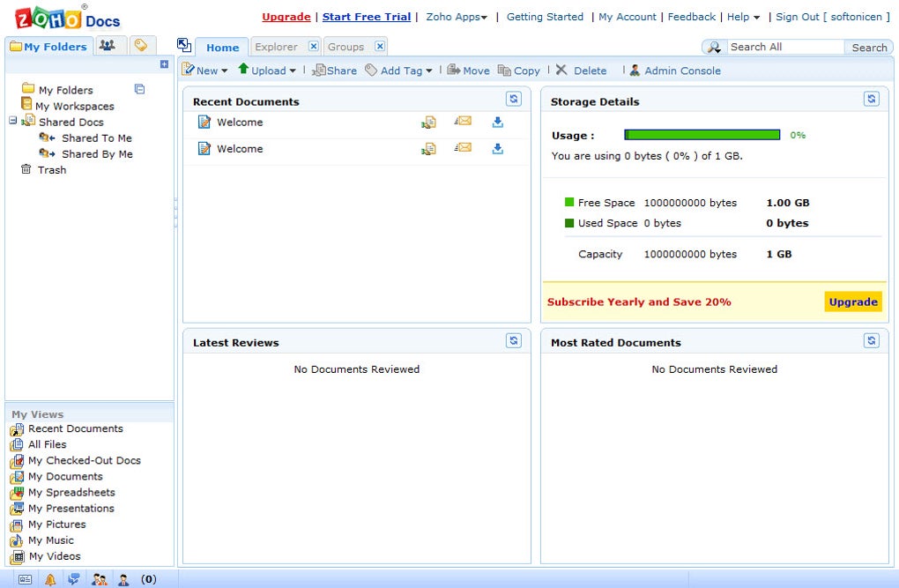Switch to the Home tab
The height and width of the screenshot is (588, 899).
coord(222,47)
